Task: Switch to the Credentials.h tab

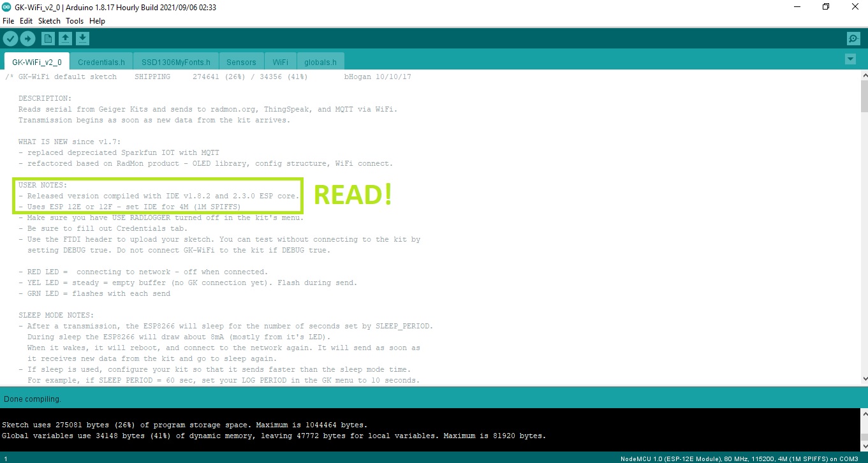Action: coord(101,62)
